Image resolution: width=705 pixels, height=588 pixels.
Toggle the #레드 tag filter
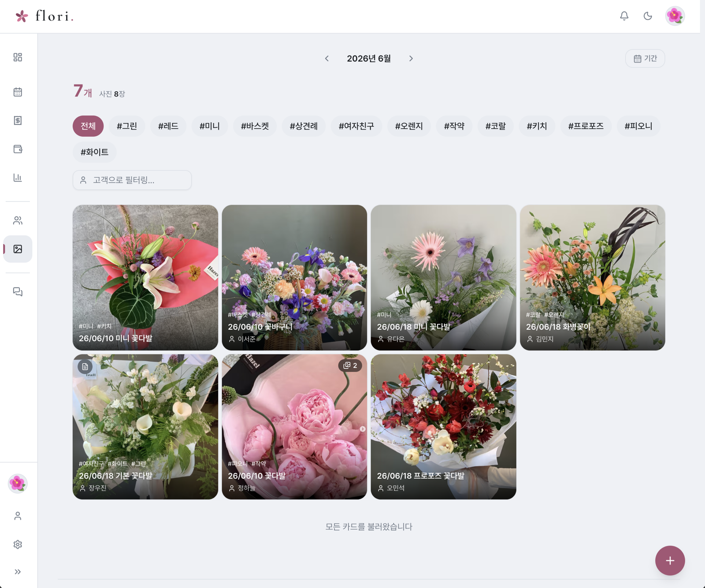point(168,126)
